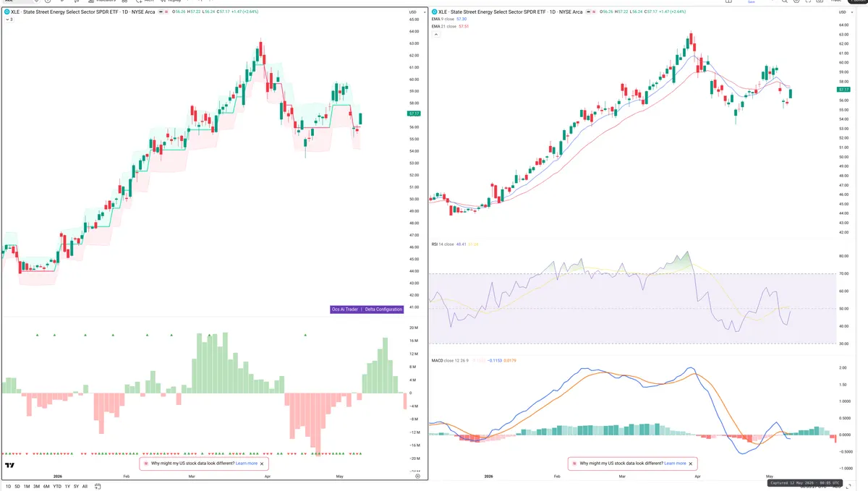Click the EMA 21 value 57.51
The height and width of the screenshot is (491, 868).
(464, 26)
